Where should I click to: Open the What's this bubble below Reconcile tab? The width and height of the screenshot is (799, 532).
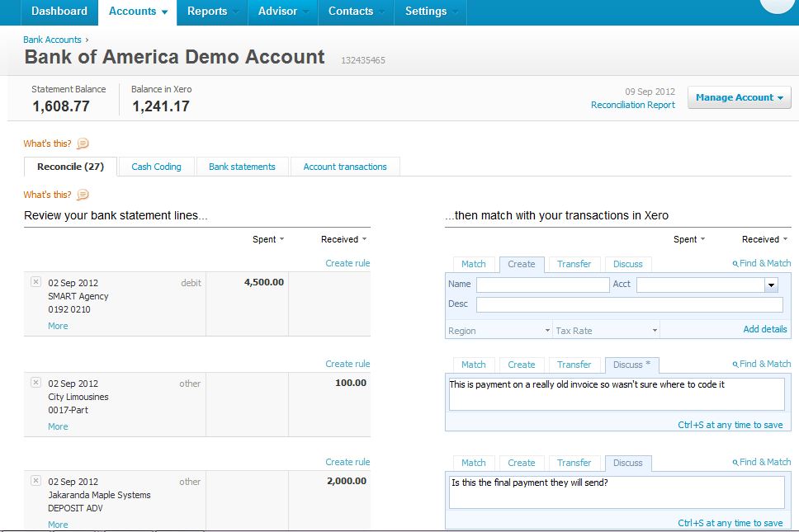(83, 195)
